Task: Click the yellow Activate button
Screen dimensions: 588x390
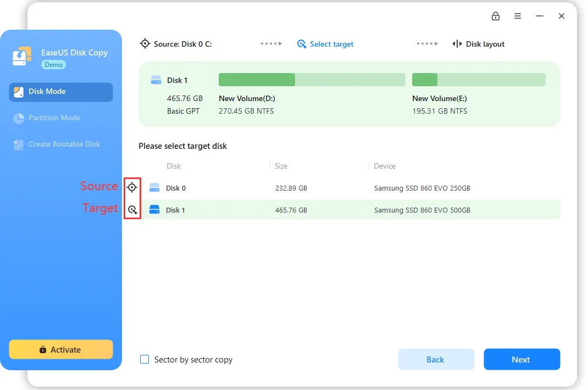Action: pos(60,349)
